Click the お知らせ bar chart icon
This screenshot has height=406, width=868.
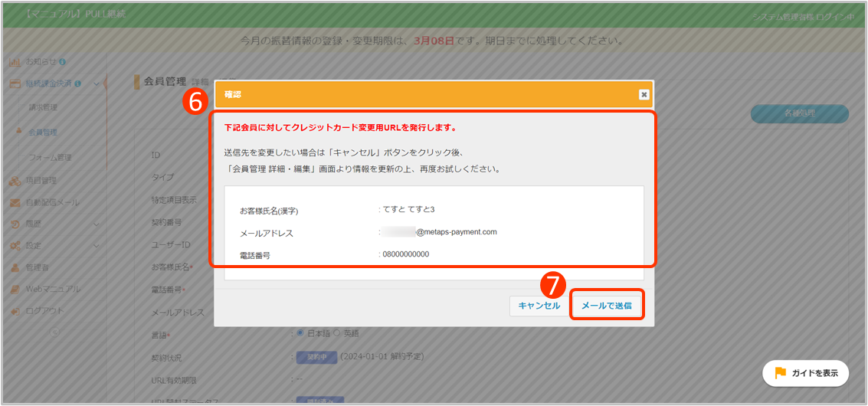coord(15,61)
